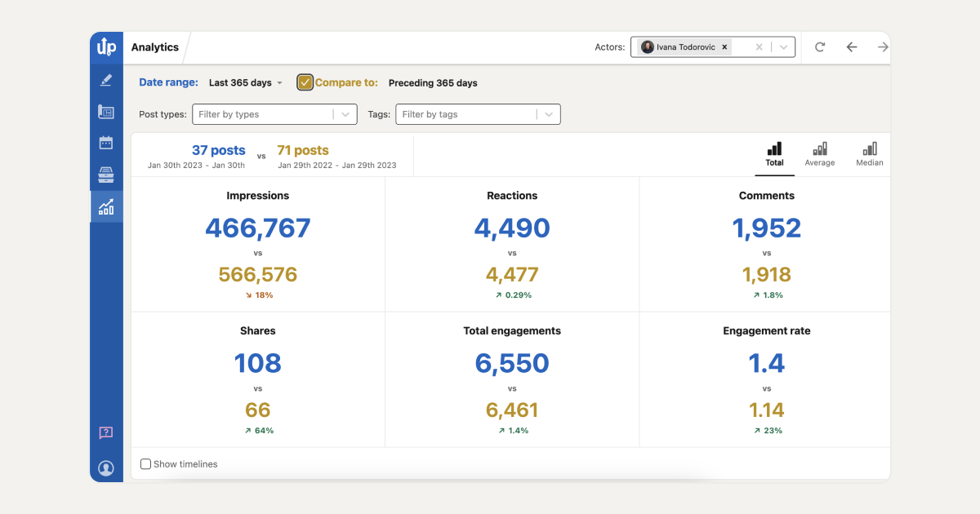
Task: Open the Filter by tags dropdown arrow
Action: pyautogui.click(x=549, y=115)
